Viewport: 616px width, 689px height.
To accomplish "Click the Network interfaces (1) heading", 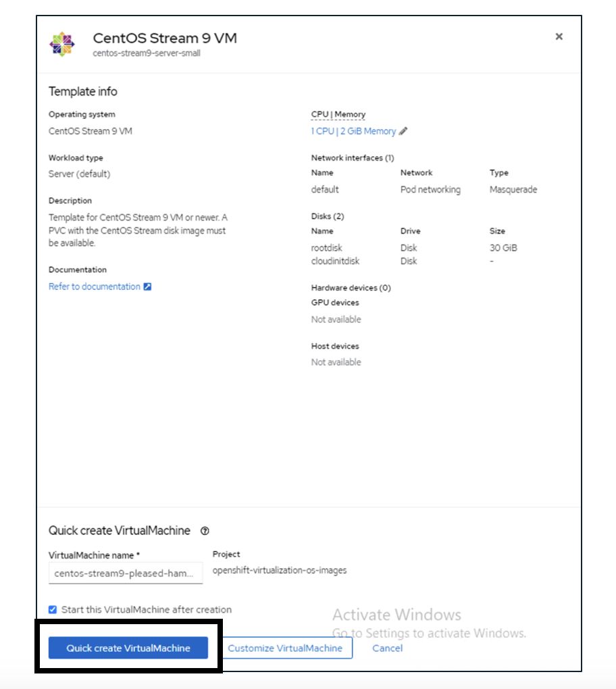I will (353, 158).
